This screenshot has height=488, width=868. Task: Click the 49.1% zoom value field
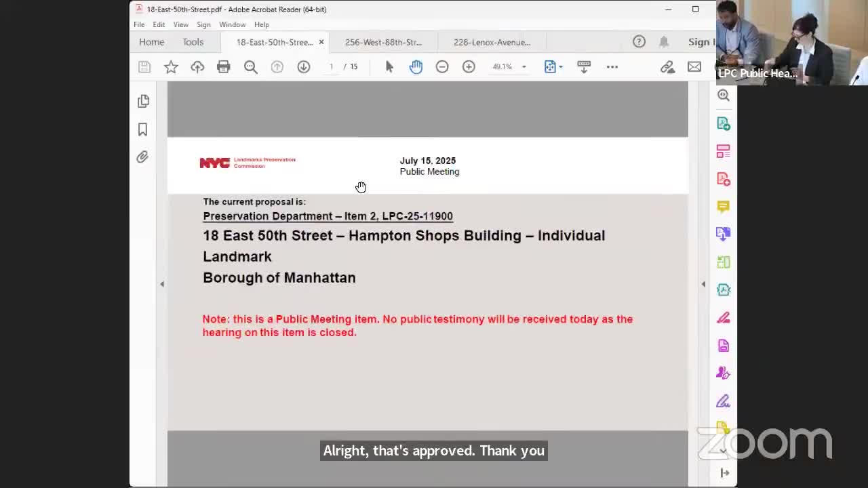[502, 66]
